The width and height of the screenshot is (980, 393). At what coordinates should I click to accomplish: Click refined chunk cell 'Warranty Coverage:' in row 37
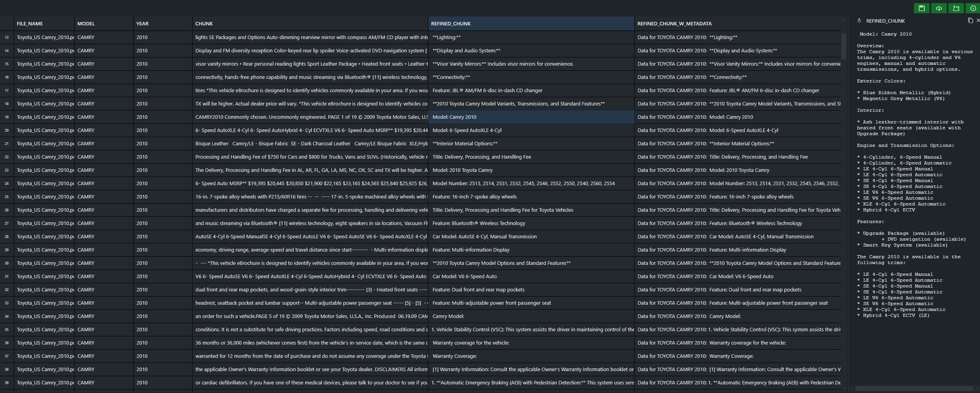[x=531, y=356]
